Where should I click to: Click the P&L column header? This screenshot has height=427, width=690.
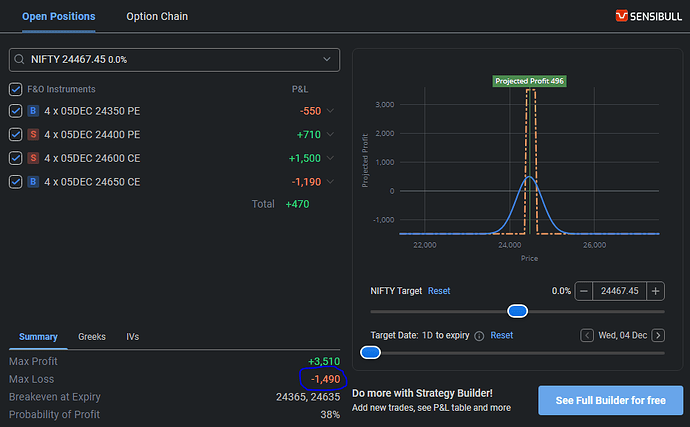point(300,89)
